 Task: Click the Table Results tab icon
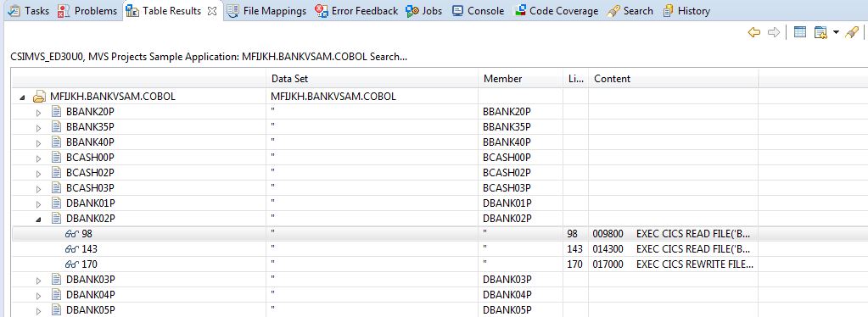132,10
